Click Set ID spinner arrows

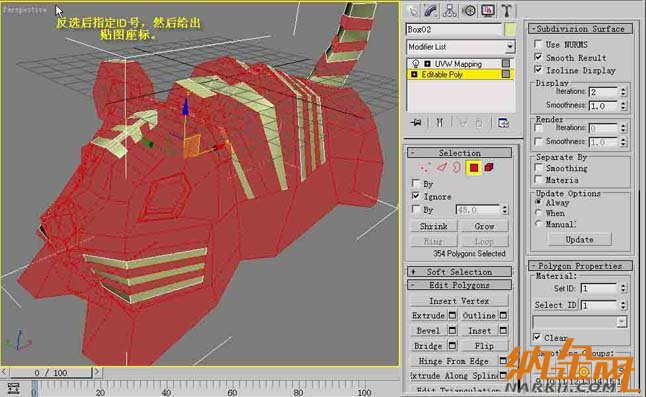623,288
